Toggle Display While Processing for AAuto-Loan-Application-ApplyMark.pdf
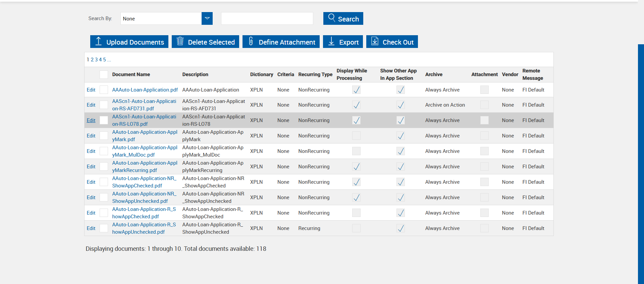This screenshot has height=284, width=644. tap(356, 136)
